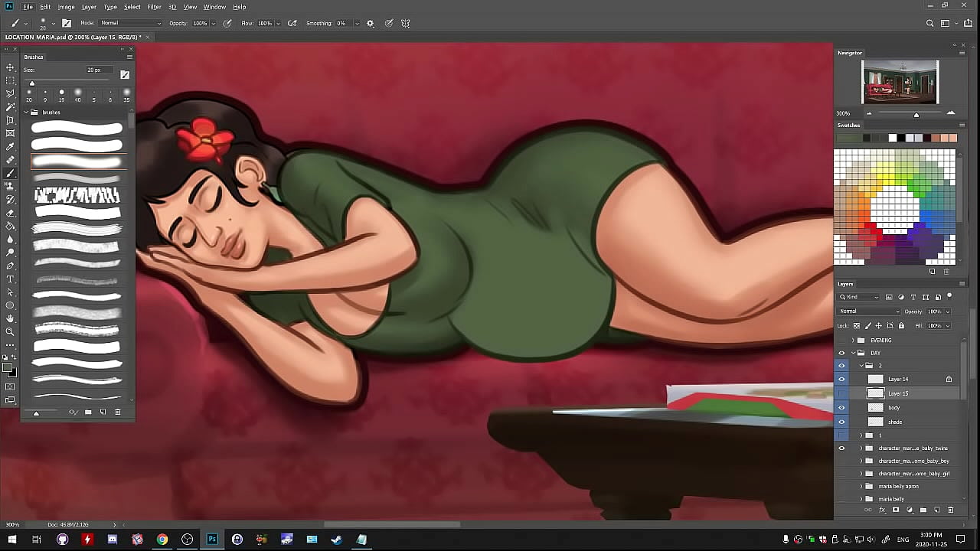Open smoothing options gear icon

[371, 24]
